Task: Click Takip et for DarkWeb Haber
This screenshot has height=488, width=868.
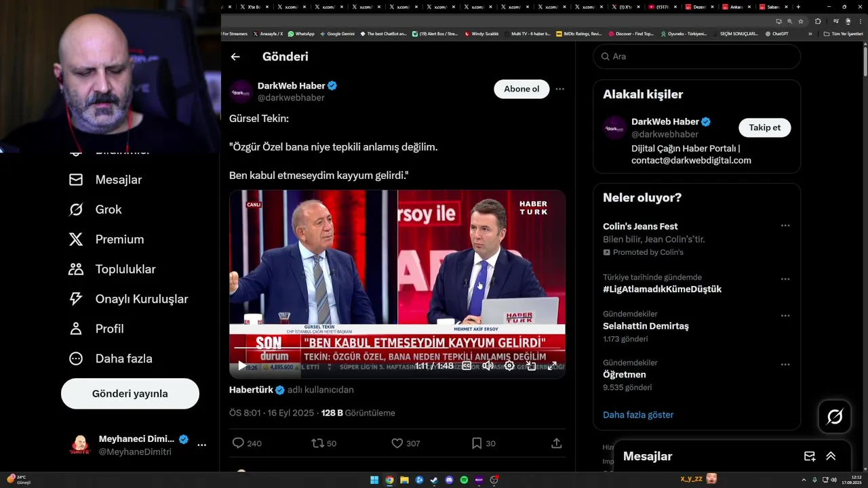Action: click(764, 127)
